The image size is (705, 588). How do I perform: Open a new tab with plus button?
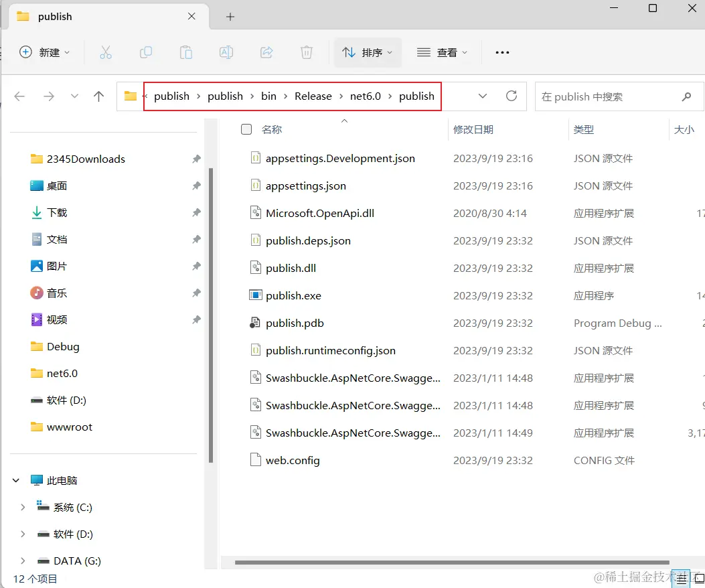point(230,17)
